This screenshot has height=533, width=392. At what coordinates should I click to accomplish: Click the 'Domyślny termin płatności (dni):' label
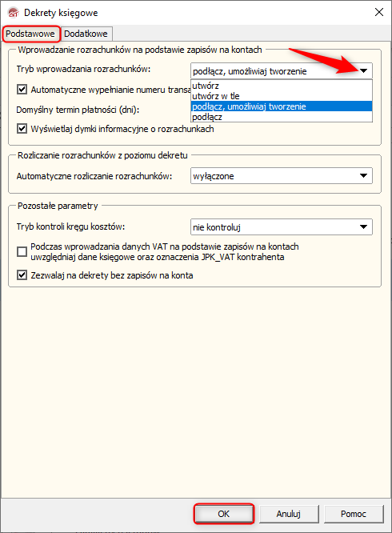[x=78, y=110]
